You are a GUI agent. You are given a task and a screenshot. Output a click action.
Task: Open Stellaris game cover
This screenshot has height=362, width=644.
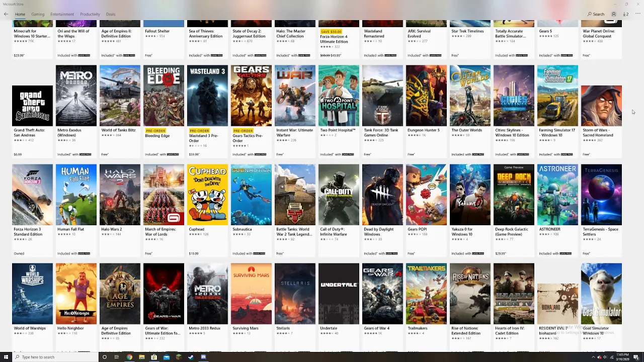pyautogui.click(x=295, y=294)
